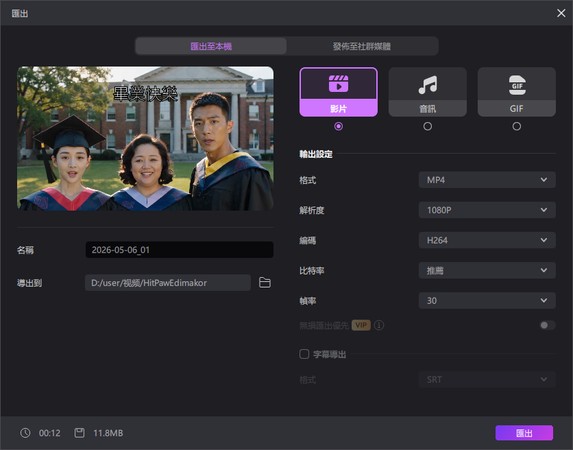573x450 pixels.
Task: Toggle the lossless export priority switch
Action: pos(547,325)
